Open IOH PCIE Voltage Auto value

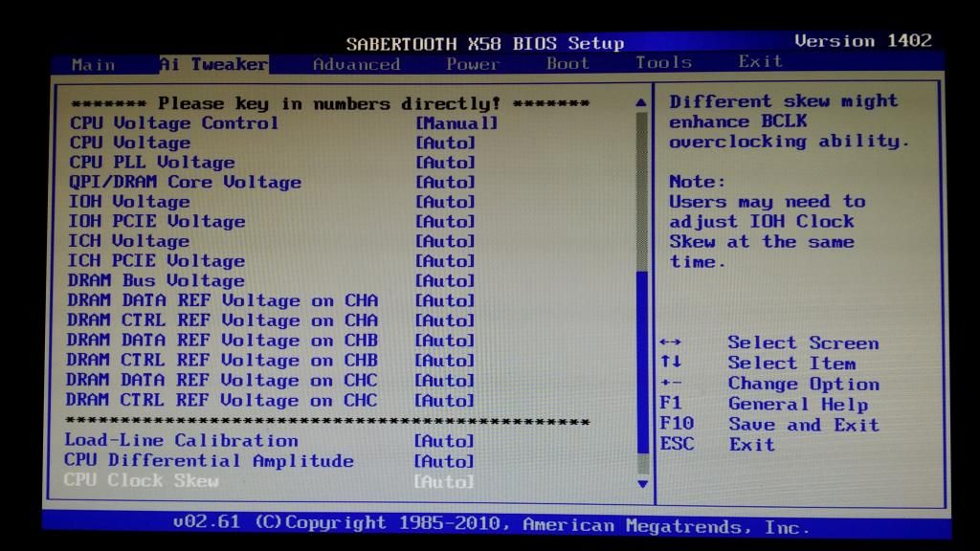446,222
